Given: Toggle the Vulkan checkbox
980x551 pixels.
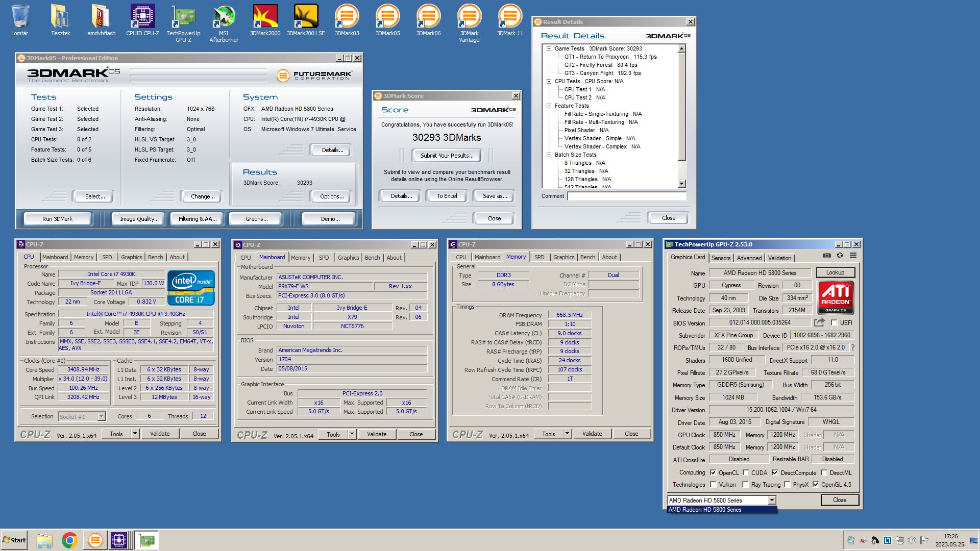Looking at the screenshot, I should pyautogui.click(x=713, y=485).
